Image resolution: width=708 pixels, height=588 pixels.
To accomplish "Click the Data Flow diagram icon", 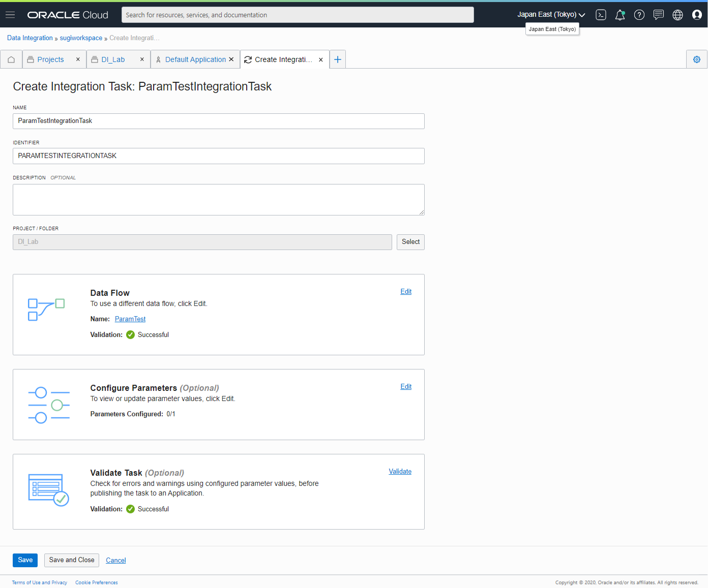I will tap(46, 310).
